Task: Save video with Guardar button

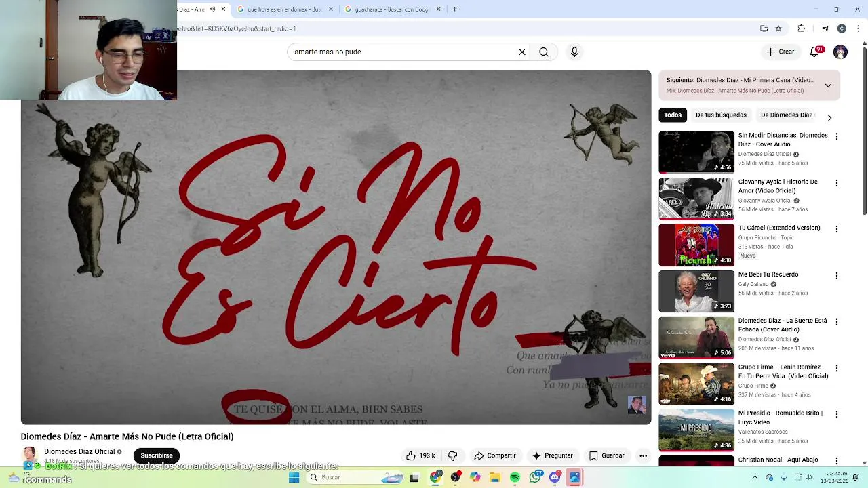Action: coord(606,455)
